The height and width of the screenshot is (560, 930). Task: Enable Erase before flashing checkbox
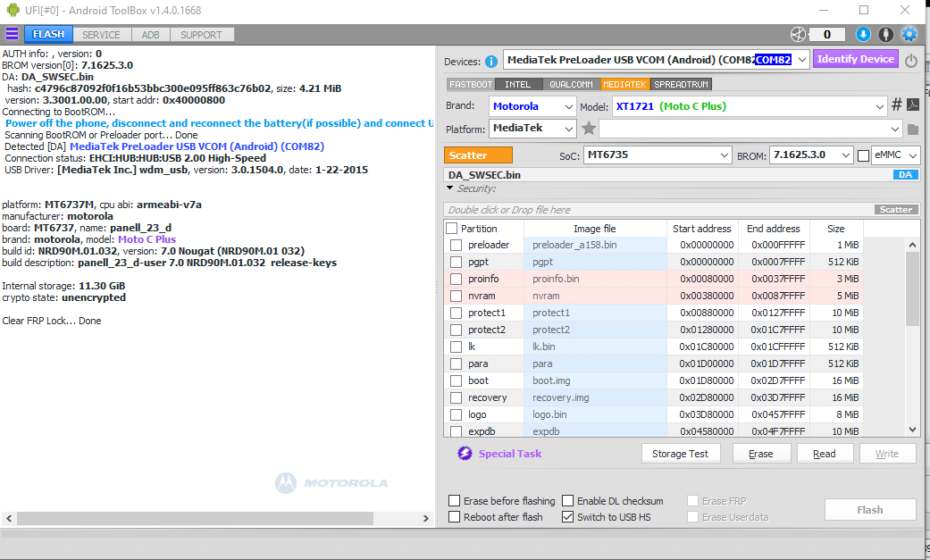tap(455, 501)
